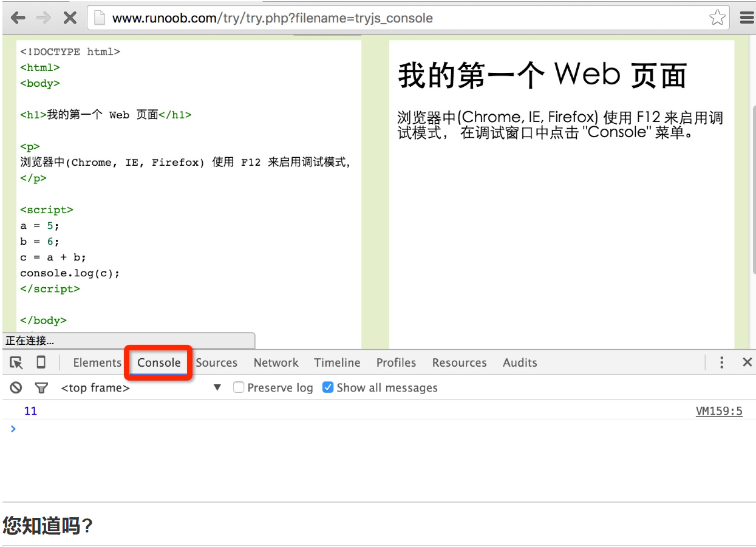
Task: Open DevTools three-dot options menu
Action: click(721, 362)
